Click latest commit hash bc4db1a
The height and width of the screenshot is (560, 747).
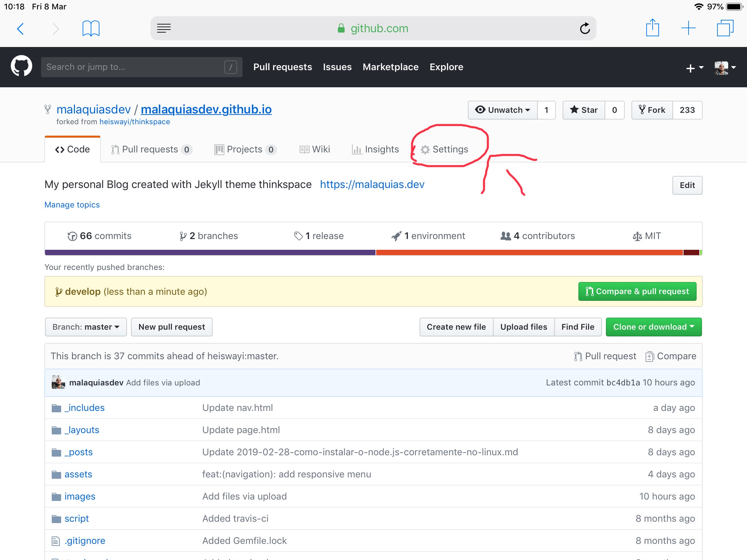tap(623, 382)
